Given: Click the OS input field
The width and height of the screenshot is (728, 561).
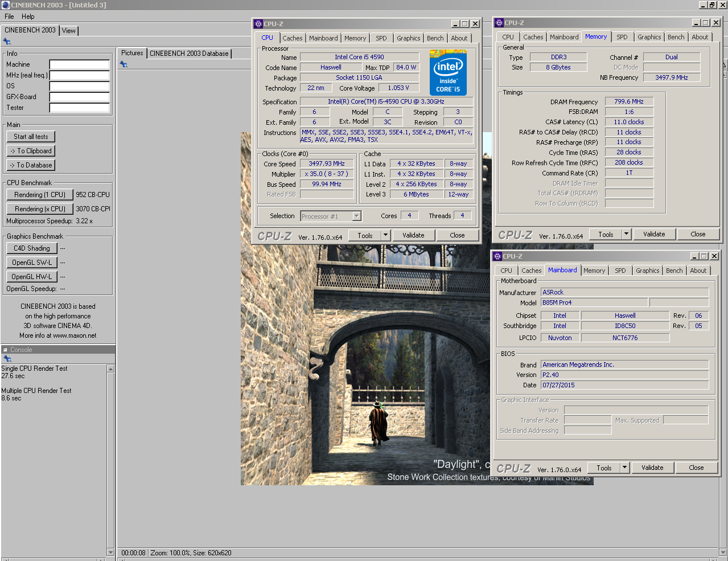Looking at the screenshot, I should [80, 86].
